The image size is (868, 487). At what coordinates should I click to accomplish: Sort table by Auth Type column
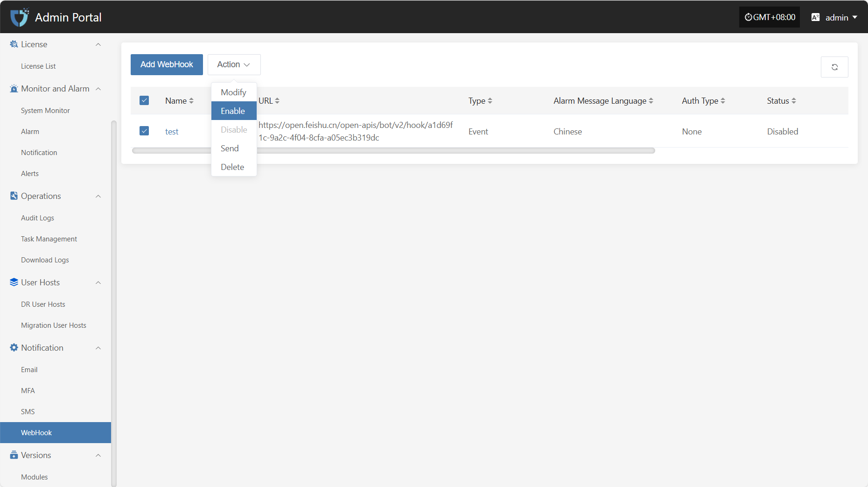(723, 101)
